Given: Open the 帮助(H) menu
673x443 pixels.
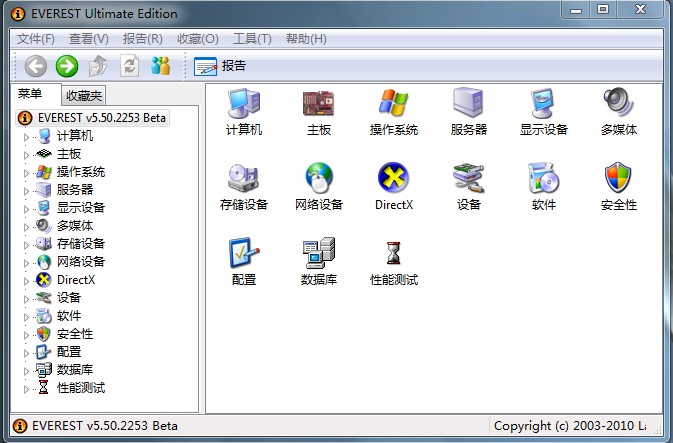Looking at the screenshot, I should [x=306, y=39].
